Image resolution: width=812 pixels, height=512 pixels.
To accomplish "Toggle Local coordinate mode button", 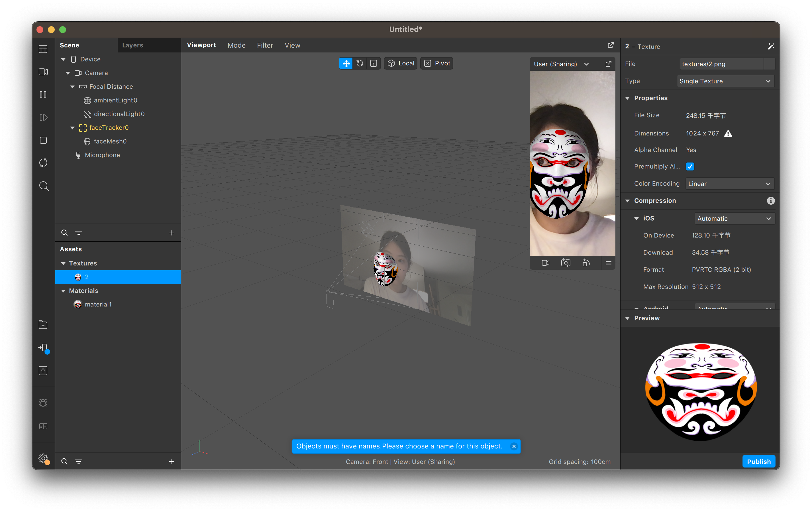I will pos(401,64).
